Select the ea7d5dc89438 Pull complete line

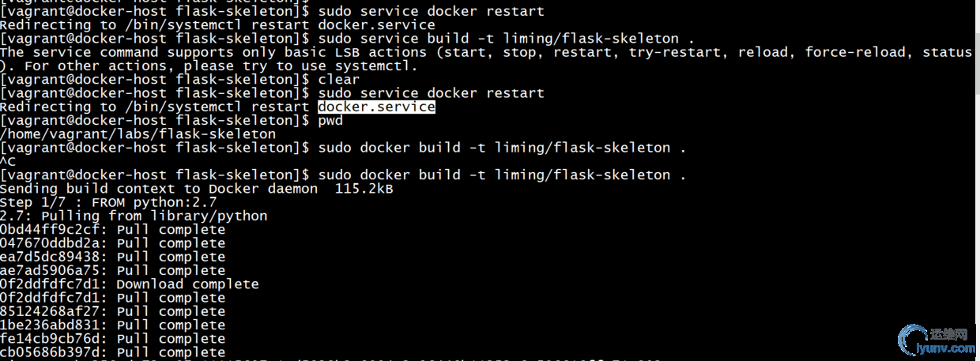(x=113, y=257)
